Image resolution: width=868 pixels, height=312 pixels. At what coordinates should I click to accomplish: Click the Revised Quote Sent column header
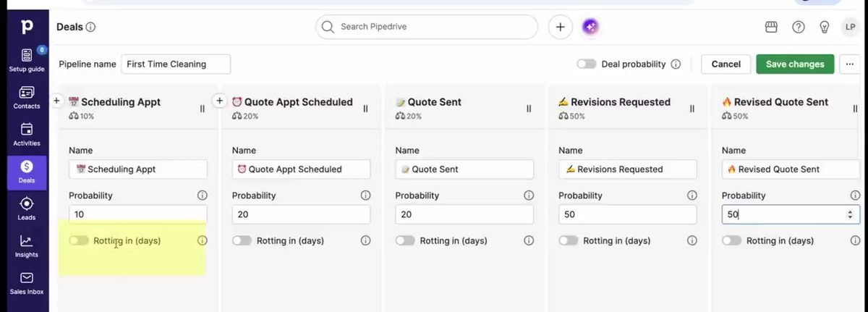point(775,102)
